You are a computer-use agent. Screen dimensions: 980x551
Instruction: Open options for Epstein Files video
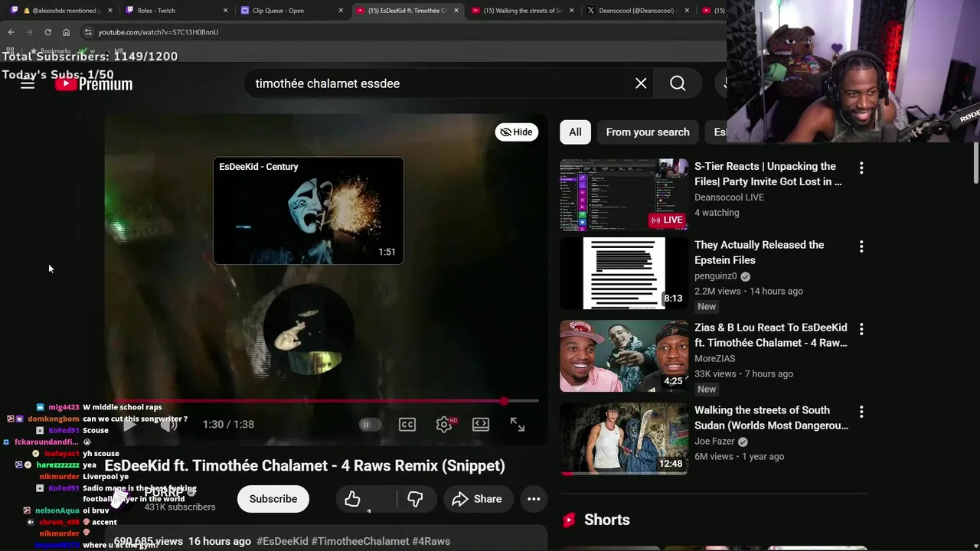pyautogui.click(x=861, y=246)
